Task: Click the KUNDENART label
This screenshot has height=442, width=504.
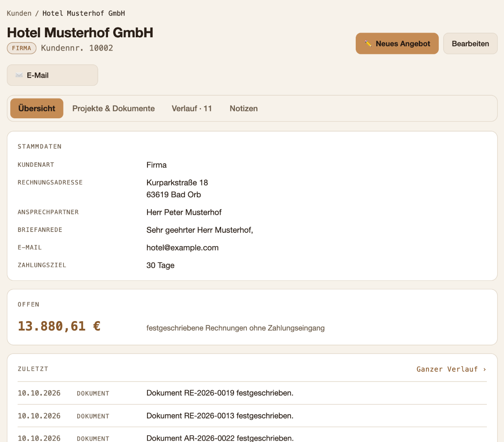Action: click(x=36, y=165)
